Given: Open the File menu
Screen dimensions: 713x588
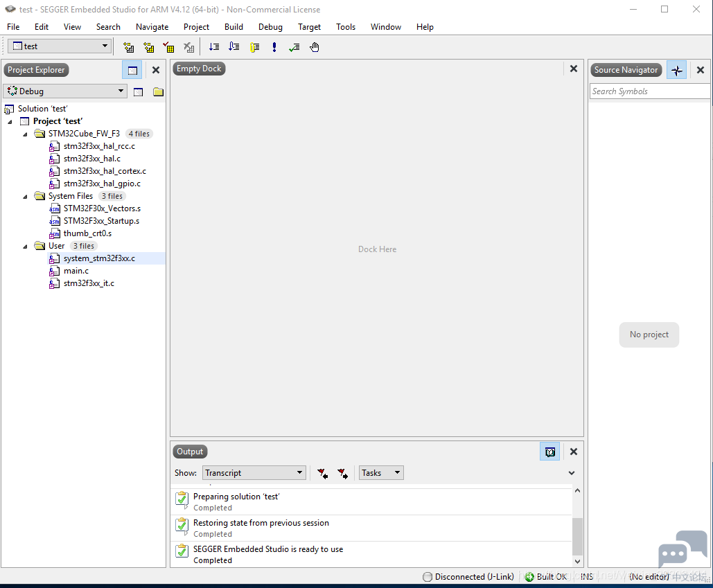Looking at the screenshot, I should pyautogui.click(x=13, y=27).
